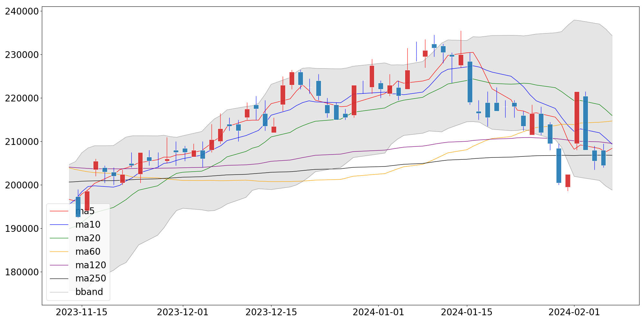This screenshot has height=322, width=644.
Task: Click the 2024-01-01 x-axis date label
Action: click(x=378, y=312)
